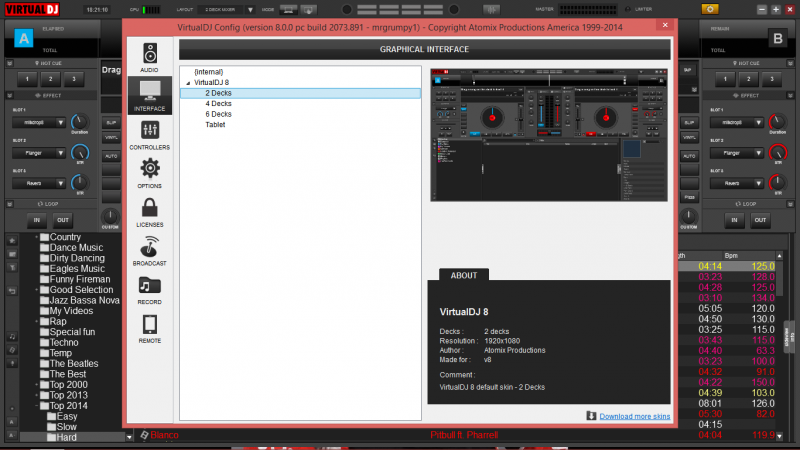Toggle deck A SLIP mode
The image size is (800, 450).
pyautogui.click(x=111, y=122)
